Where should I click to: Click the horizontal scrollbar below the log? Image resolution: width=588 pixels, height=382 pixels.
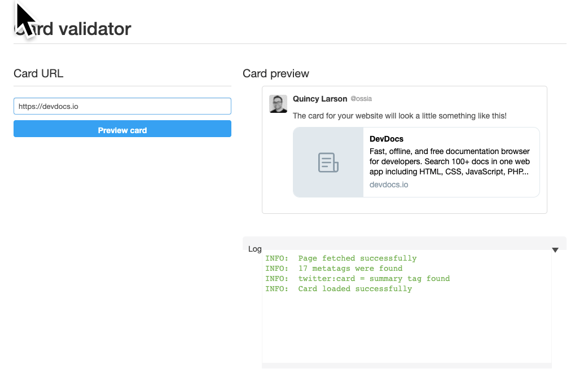[406, 366]
